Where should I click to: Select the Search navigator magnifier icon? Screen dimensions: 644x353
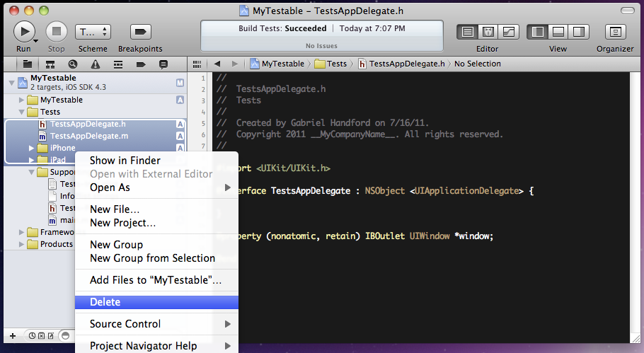click(73, 64)
